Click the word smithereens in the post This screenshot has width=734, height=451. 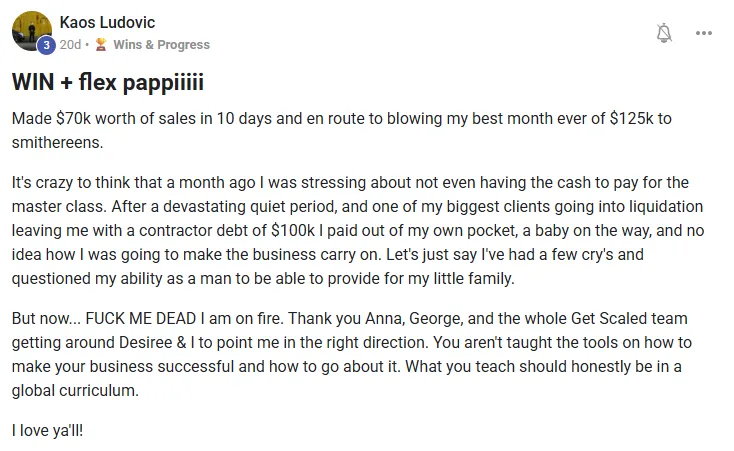(57, 142)
